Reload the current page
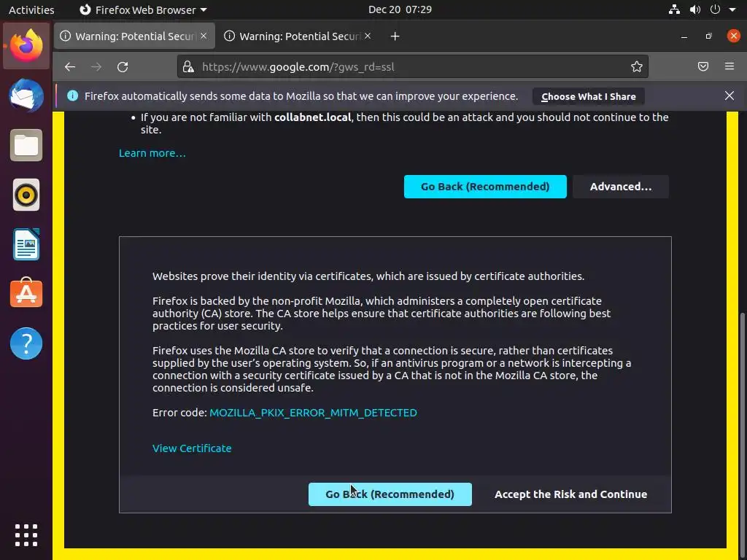 [x=123, y=67]
